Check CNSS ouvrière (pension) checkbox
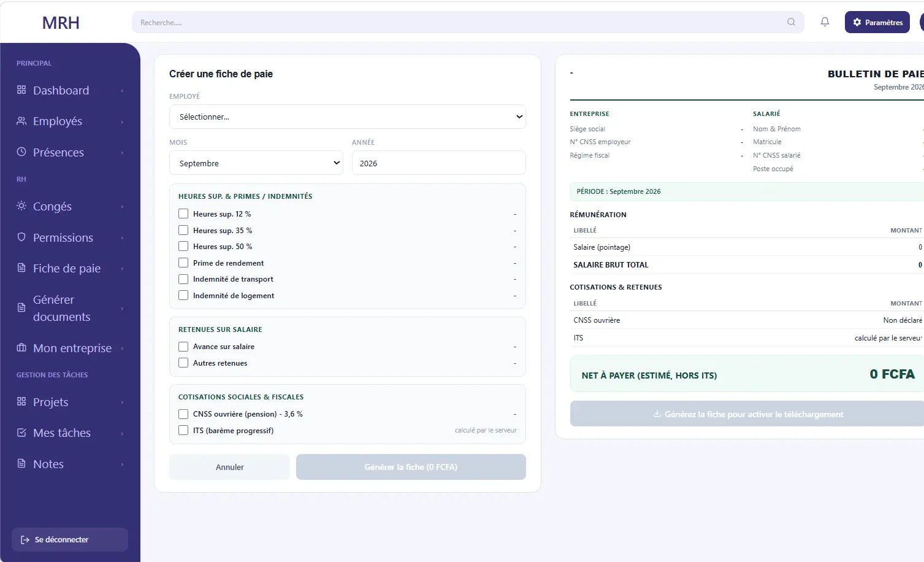 coord(183,414)
